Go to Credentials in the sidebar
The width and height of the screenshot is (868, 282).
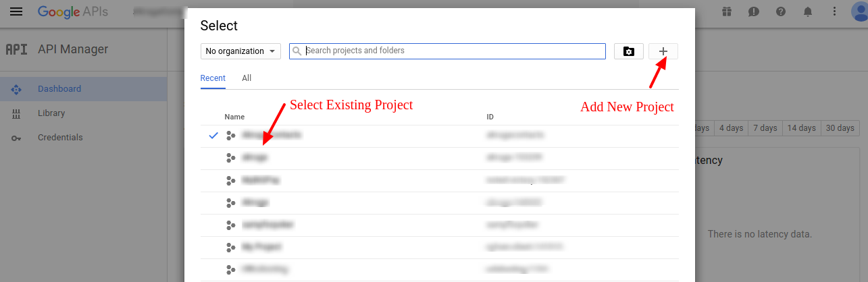60,138
